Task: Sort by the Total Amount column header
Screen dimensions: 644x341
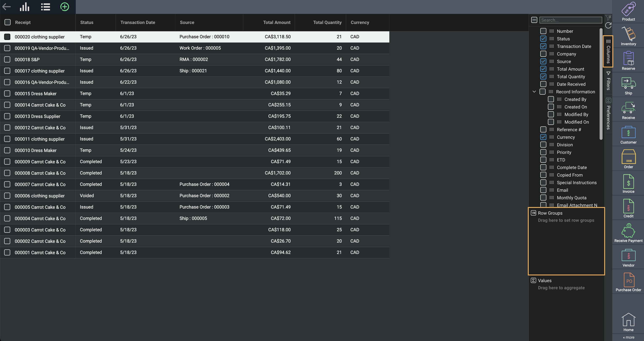Action: (x=277, y=22)
